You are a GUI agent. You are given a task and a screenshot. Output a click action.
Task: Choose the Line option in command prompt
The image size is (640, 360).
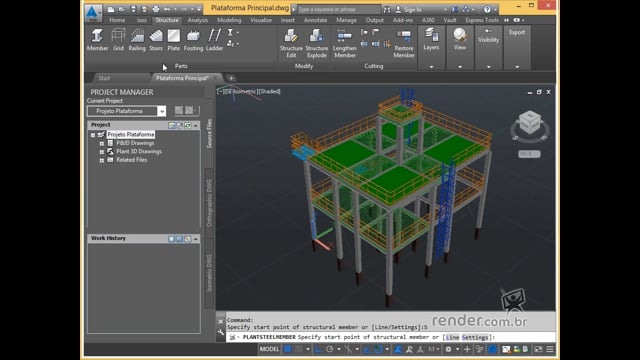pyautogui.click(x=452, y=337)
